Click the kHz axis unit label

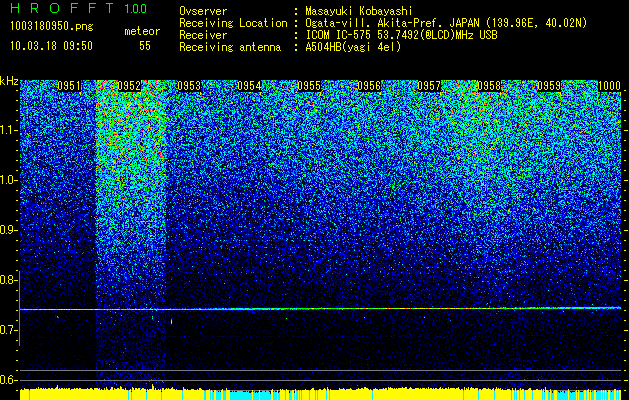(9, 82)
